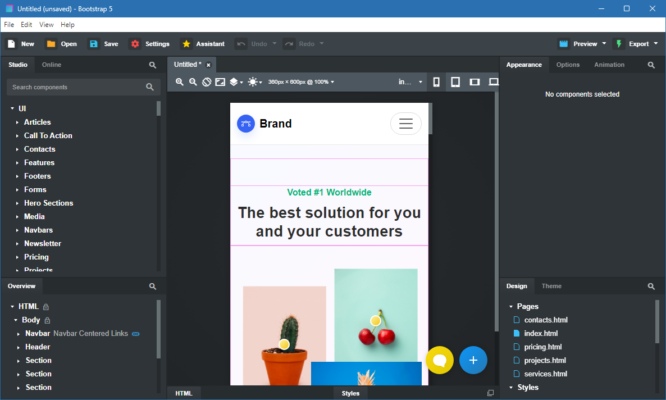Screen dimensions: 666x400
Task: Open the Redo history dropdown arrow
Action: tap(322, 43)
